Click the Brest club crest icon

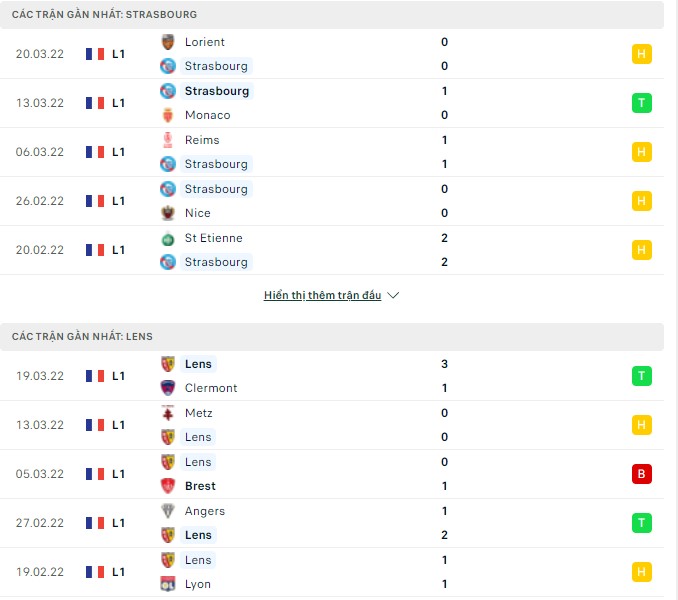pos(168,486)
